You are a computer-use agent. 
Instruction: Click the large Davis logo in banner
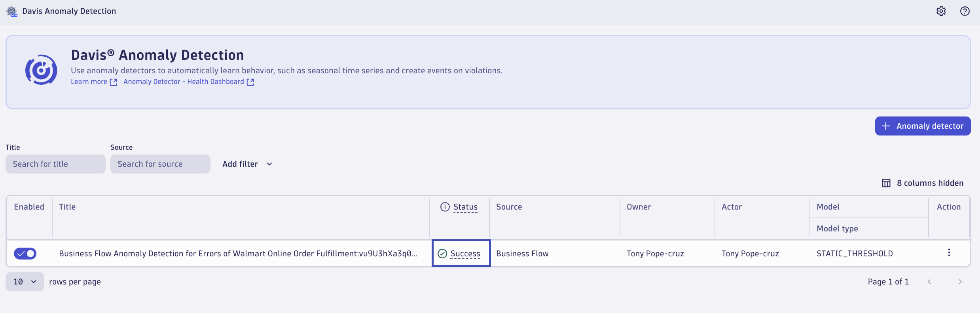point(41,70)
